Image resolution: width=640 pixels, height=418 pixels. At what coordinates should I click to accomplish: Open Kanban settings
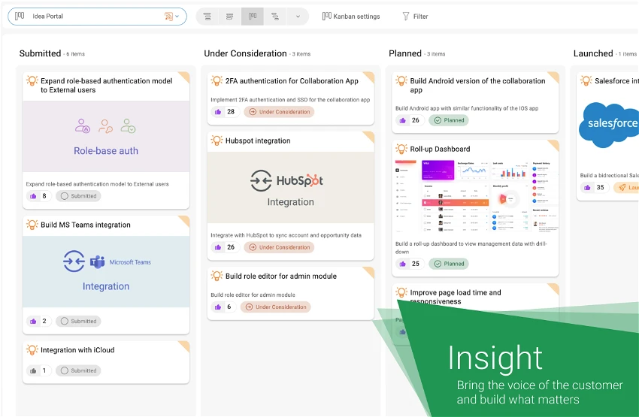[351, 16]
